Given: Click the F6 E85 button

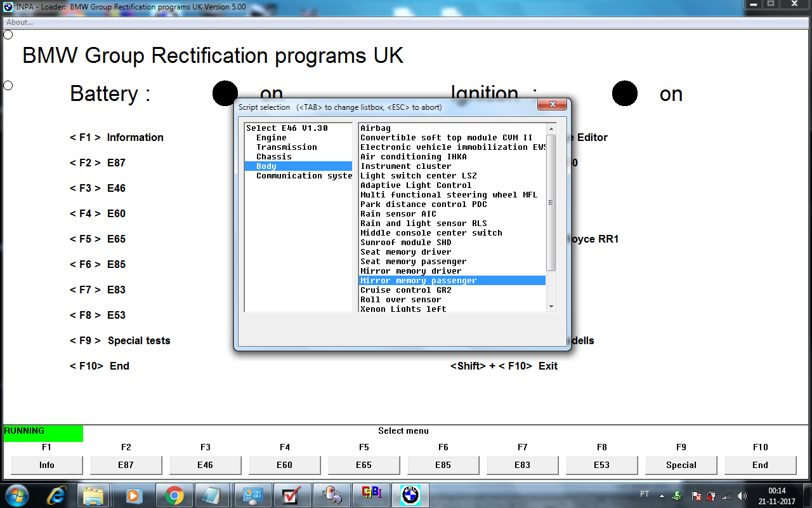Looking at the screenshot, I should coord(443,465).
